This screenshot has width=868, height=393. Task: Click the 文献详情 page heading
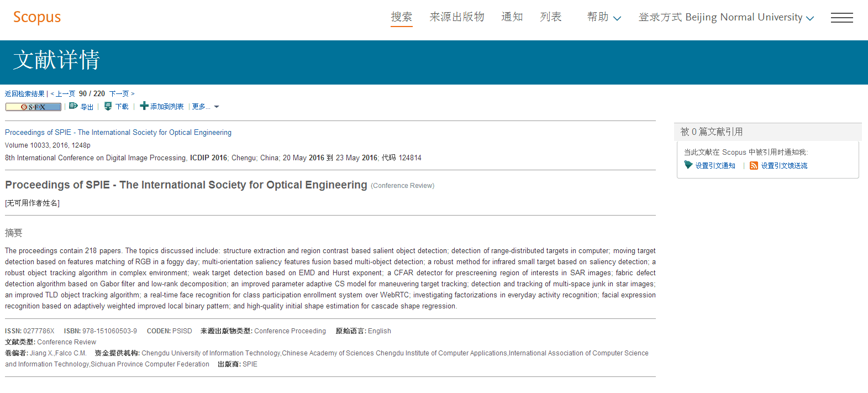56,60
